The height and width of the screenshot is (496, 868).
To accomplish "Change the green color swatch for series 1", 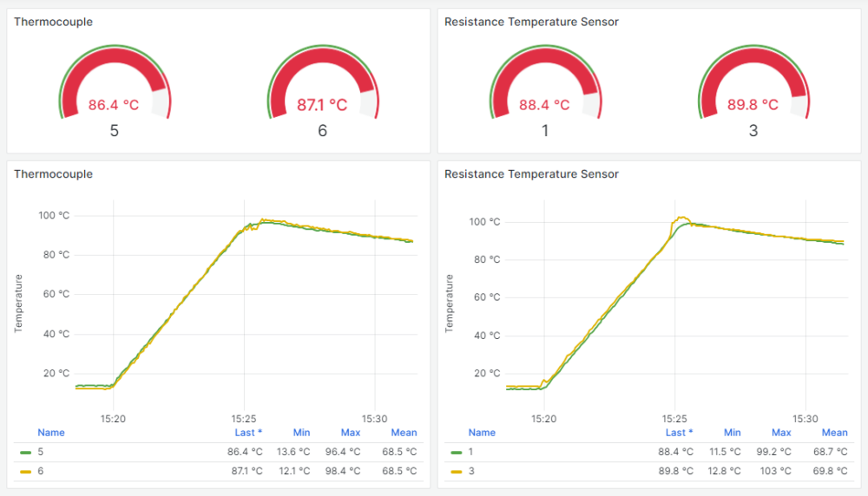I will 457,453.
